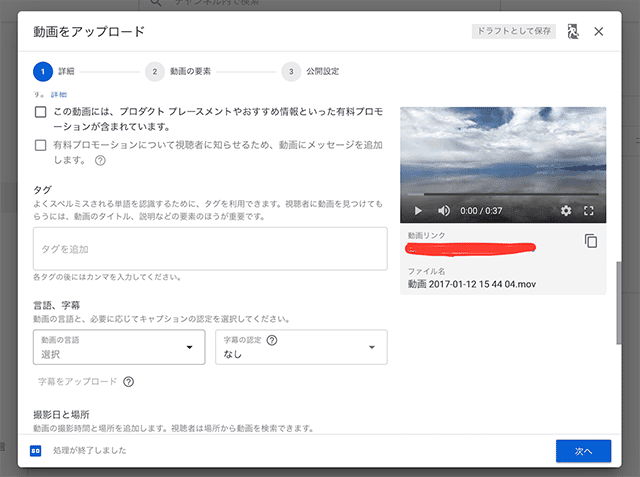Click the 処理が終了しました status text

(x=89, y=450)
